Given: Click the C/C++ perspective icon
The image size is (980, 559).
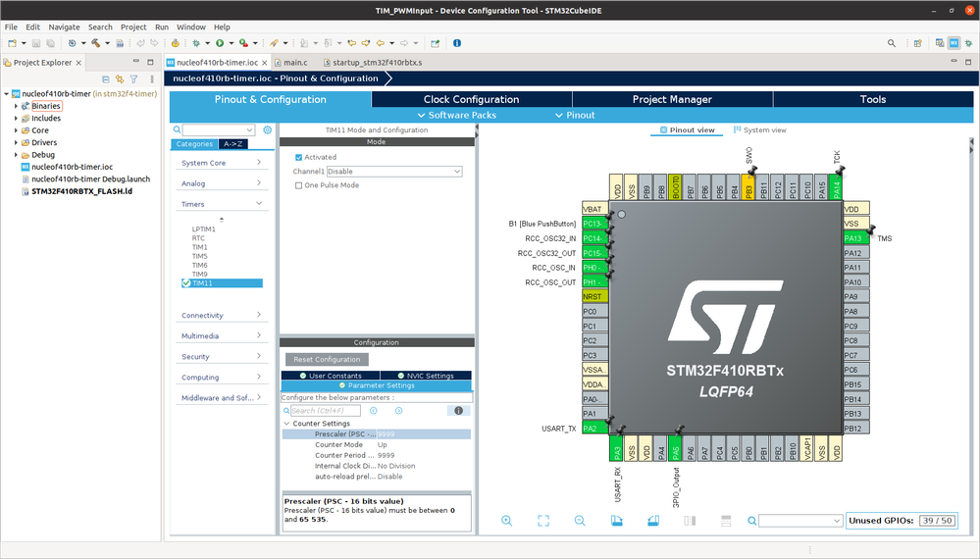Looking at the screenshot, I should 940,43.
